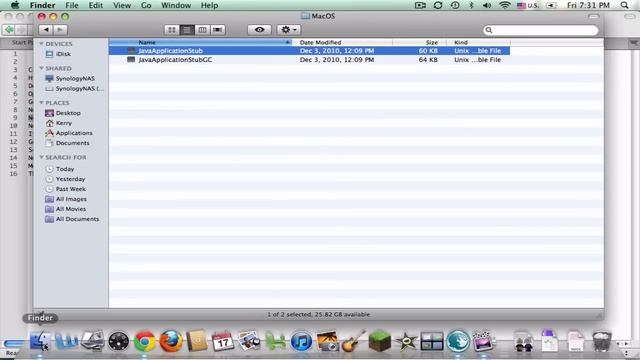
Task: Click the volume icon in menu bar
Action: (487, 5)
